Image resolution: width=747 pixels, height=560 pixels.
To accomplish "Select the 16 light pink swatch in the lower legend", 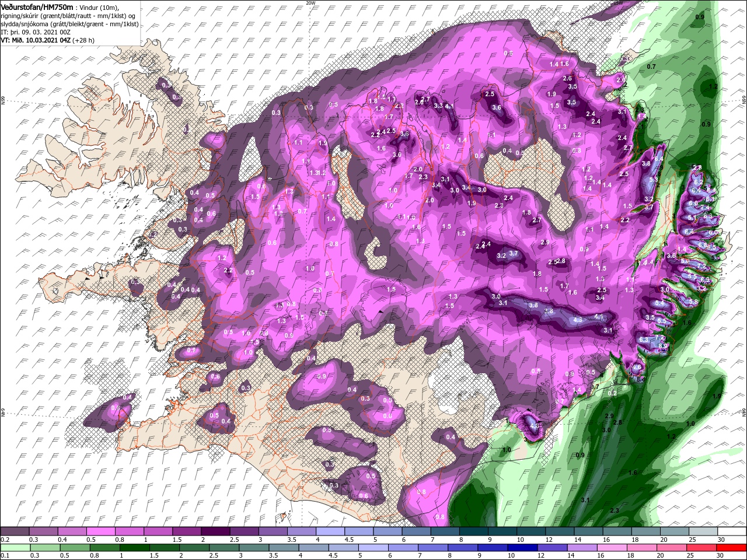I will [611, 548].
